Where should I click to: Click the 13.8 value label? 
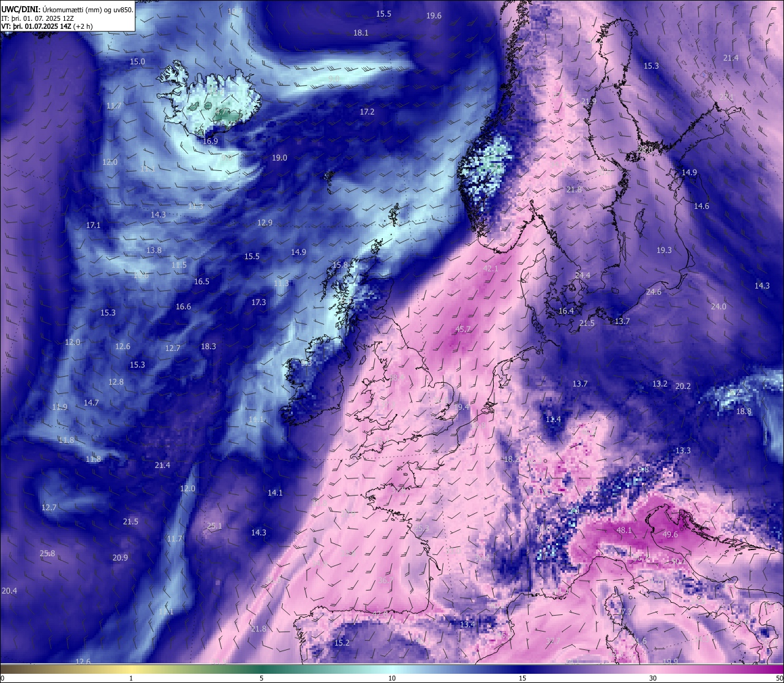pyautogui.click(x=154, y=251)
